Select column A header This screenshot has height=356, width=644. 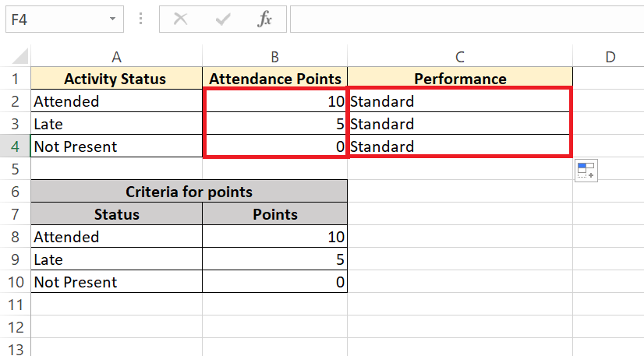click(117, 57)
